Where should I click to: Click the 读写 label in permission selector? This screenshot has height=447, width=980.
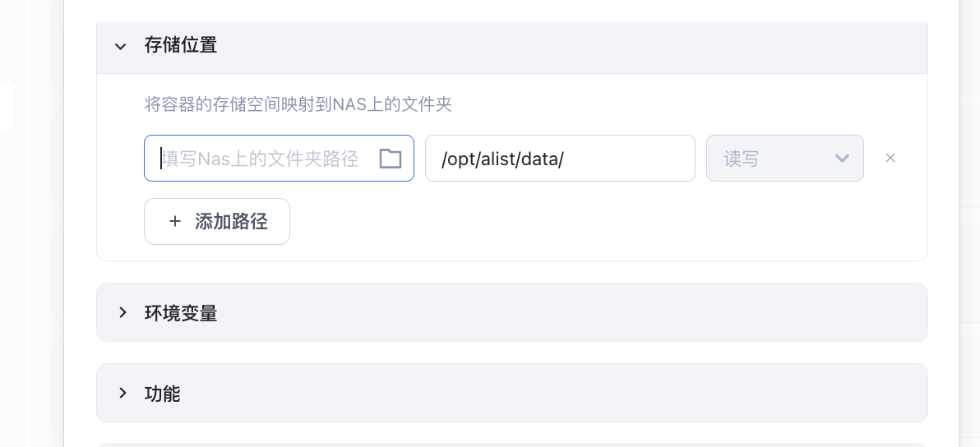coord(742,159)
